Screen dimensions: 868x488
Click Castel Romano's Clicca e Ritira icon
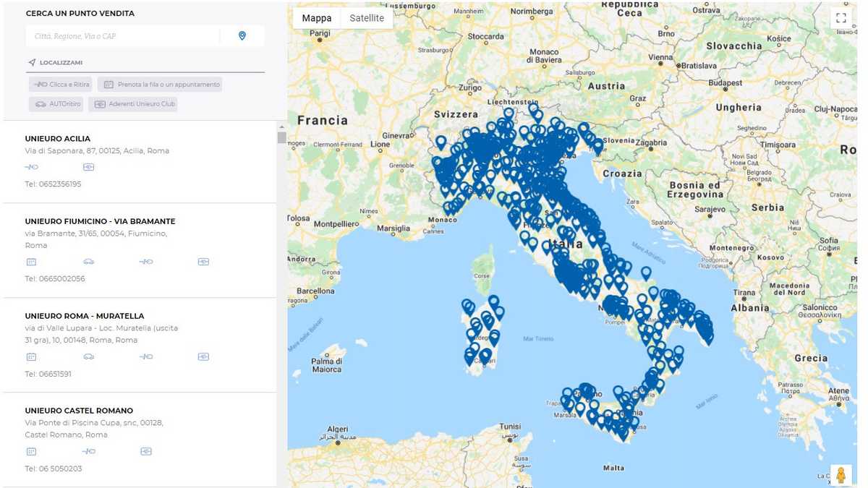pos(89,451)
